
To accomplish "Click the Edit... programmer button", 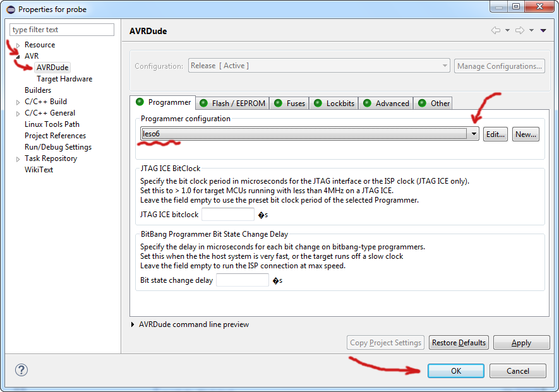I will pyautogui.click(x=495, y=134).
